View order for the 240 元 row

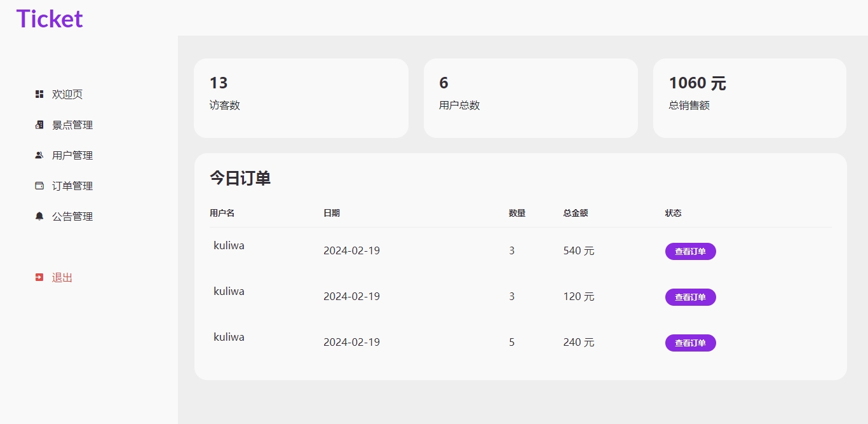[690, 343]
